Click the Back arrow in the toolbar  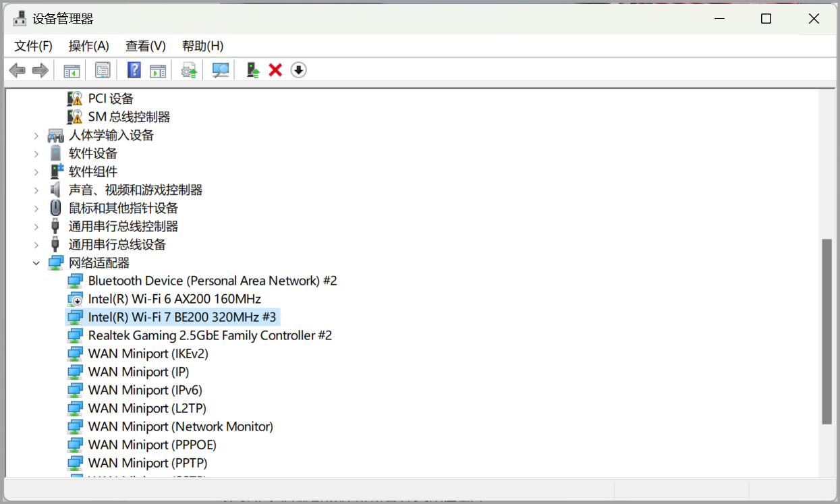coord(17,70)
